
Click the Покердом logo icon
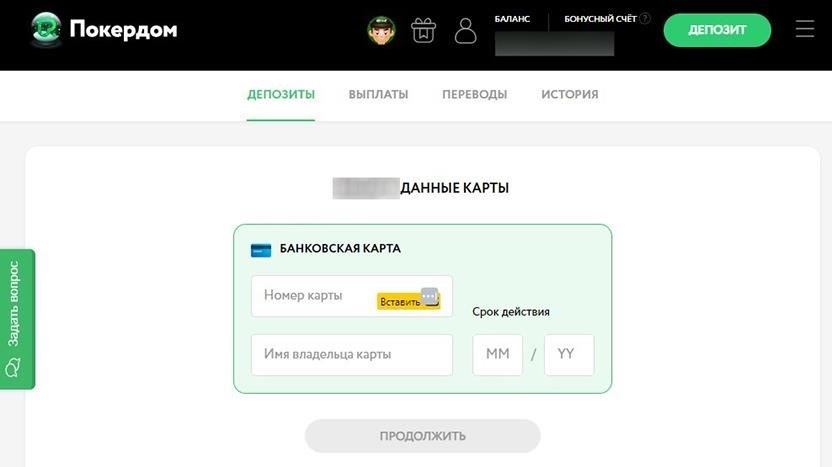pos(46,29)
